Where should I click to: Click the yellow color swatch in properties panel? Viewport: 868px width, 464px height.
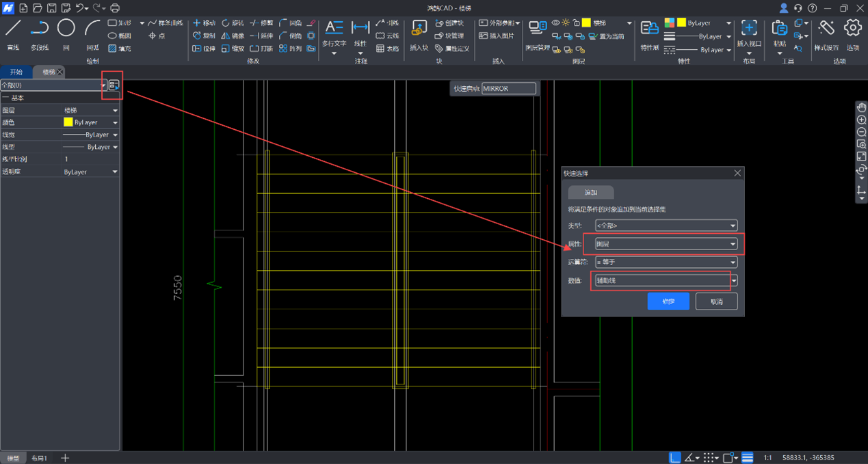tap(68, 122)
